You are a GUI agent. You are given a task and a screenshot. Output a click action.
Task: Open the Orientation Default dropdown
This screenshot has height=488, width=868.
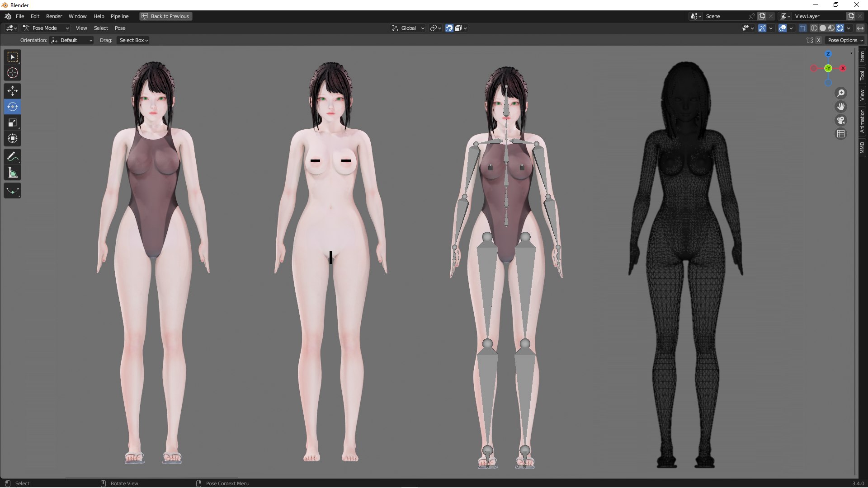pos(72,40)
